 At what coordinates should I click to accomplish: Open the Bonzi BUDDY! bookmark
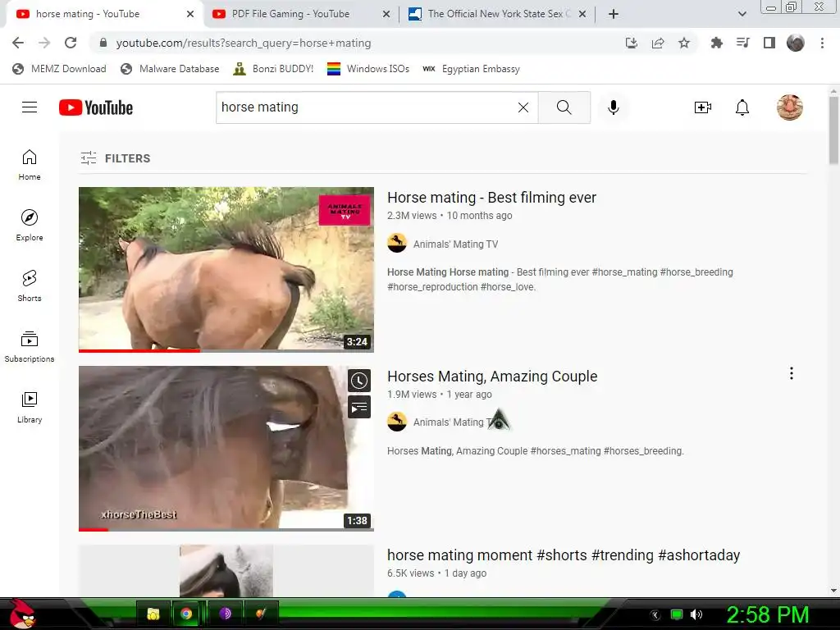(273, 69)
